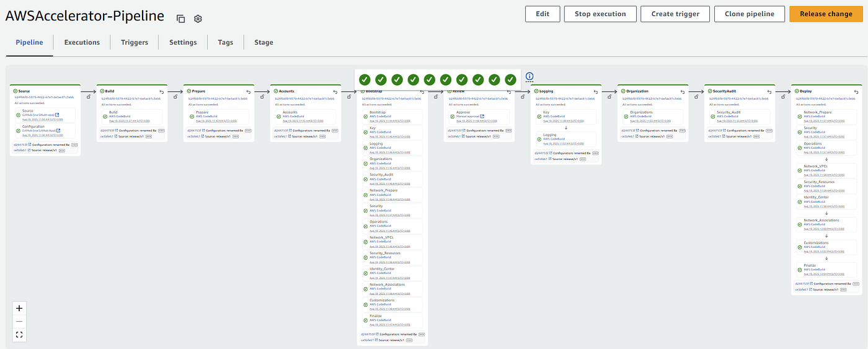Toggle transition lock between SecurityAudit and Deploy
This screenshot has width=868, height=349.
(x=782, y=96)
